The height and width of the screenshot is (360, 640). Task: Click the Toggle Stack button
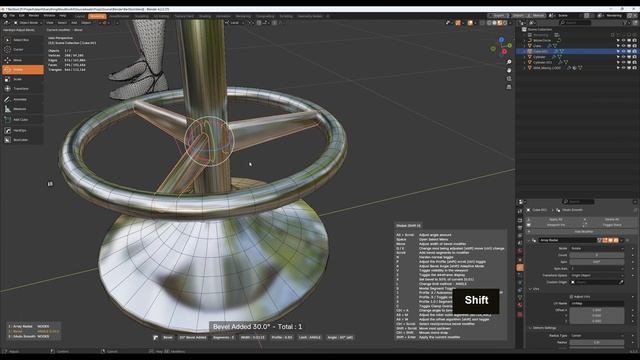pyautogui.click(x=611, y=225)
